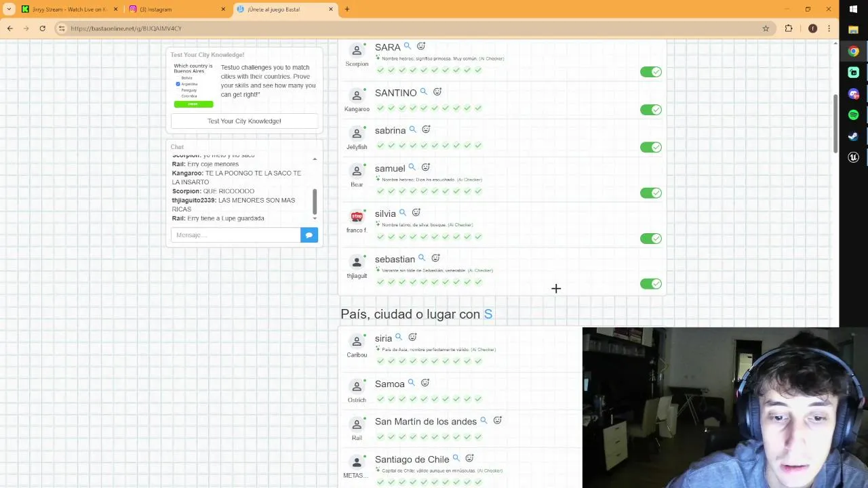The image size is (868, 488).
Task: Open Chrome's three-dot menu
Action: tap(830, 28)
